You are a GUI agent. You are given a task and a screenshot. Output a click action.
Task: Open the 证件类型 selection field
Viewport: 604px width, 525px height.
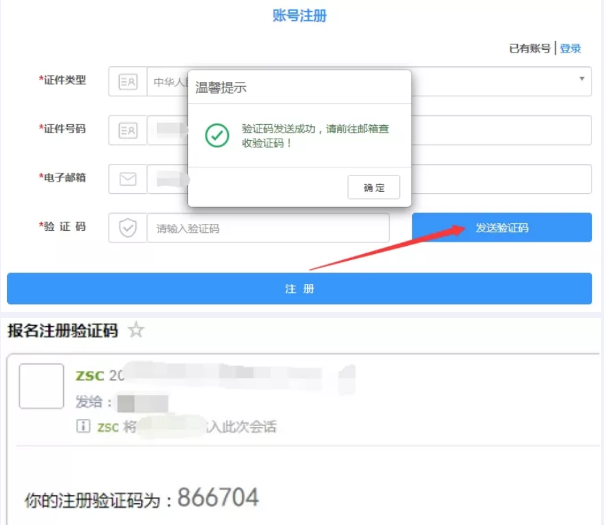500,81
